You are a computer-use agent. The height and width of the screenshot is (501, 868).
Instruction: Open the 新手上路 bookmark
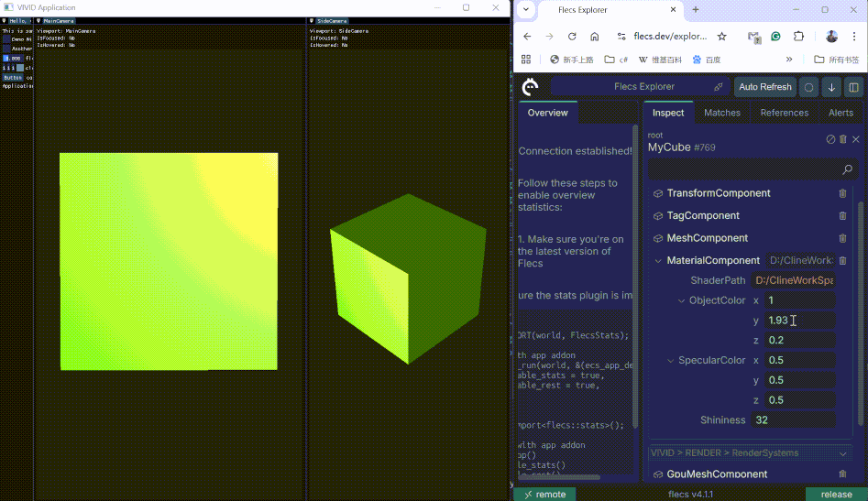point(571,60)
